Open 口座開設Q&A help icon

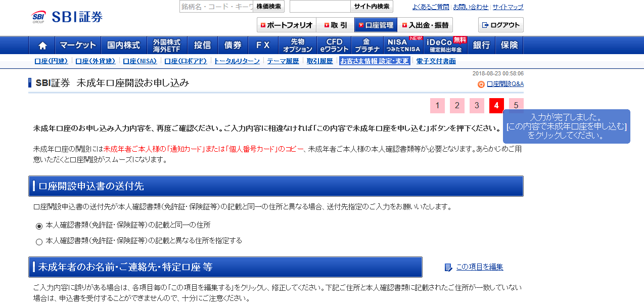click(x=481, y=84)
